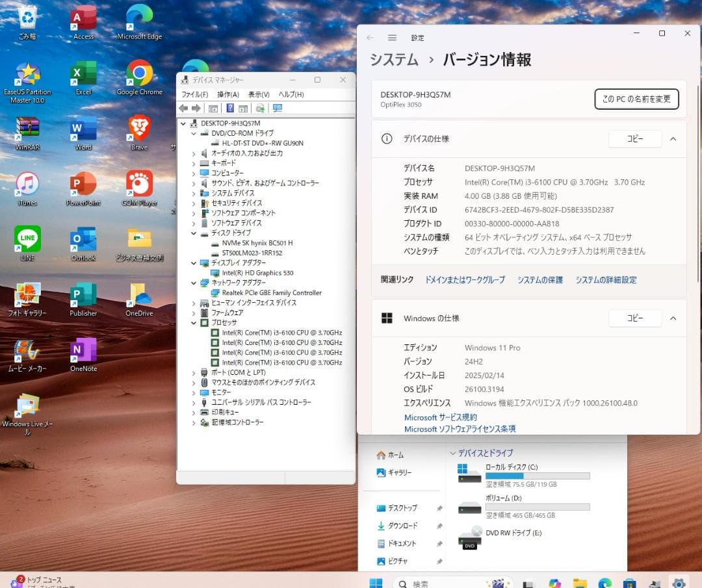The height and width of the screenshot is (588, 702).
Task: Click the back arrow in Device Manager
Action: [183, 109]
